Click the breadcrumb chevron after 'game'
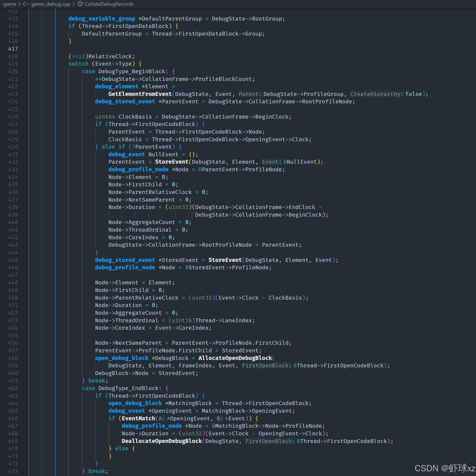This screenshot has height=476, width=476. [x=19, y=4]
